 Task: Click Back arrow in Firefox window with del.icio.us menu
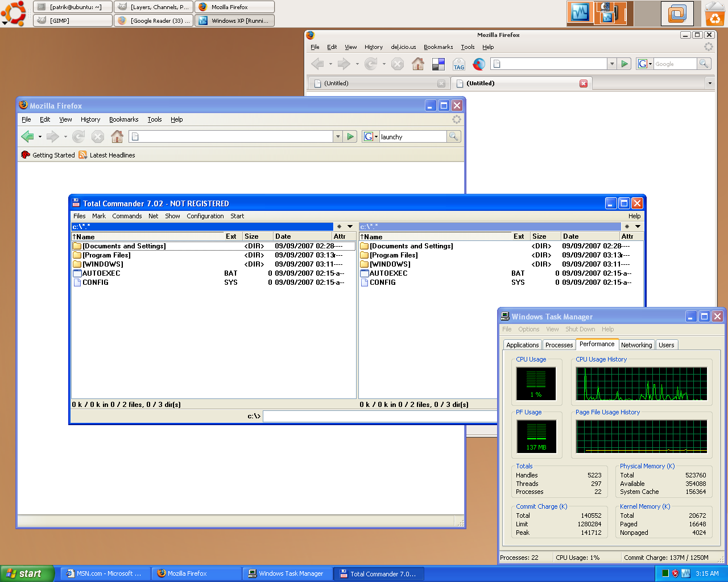pyautogui.click(x=317, y=64)
